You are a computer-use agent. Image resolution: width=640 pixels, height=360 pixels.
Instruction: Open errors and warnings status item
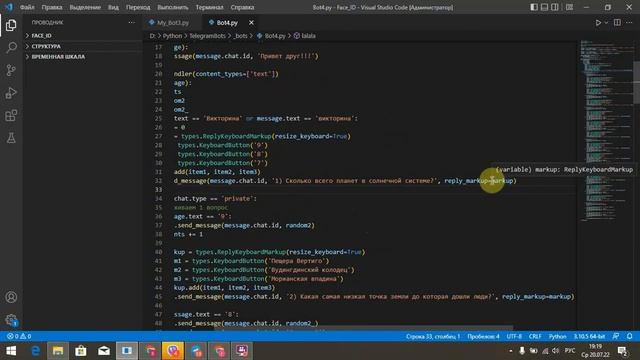[19, 336]
